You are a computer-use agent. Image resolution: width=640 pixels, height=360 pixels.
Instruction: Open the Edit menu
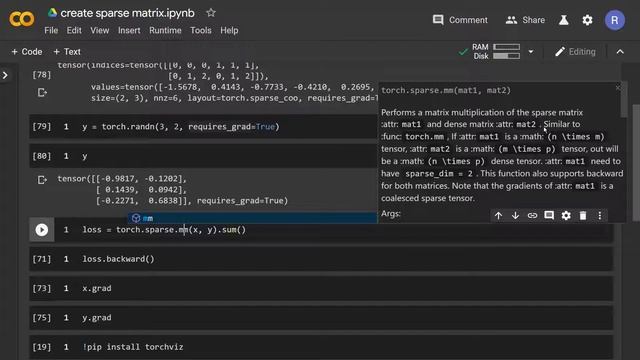tap(74, 31)
